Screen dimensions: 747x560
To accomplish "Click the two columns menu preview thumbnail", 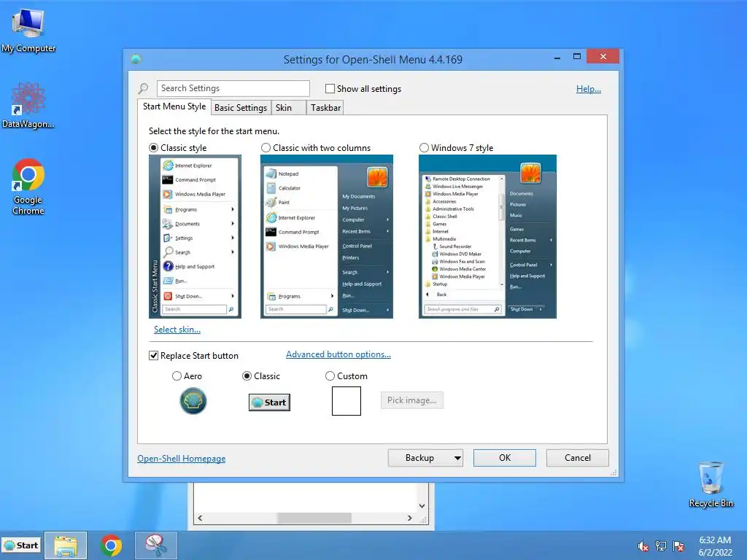I will coord(327,236).
